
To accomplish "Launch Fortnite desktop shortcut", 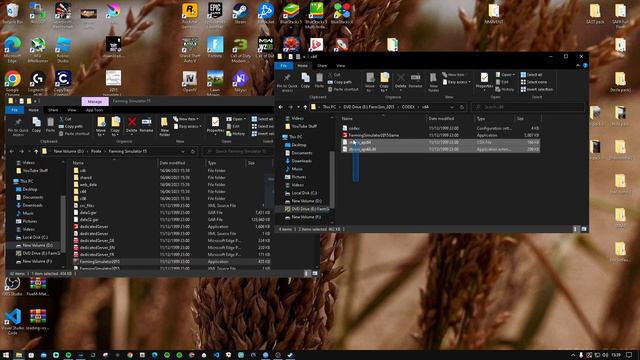I will (x=215, y=47).
